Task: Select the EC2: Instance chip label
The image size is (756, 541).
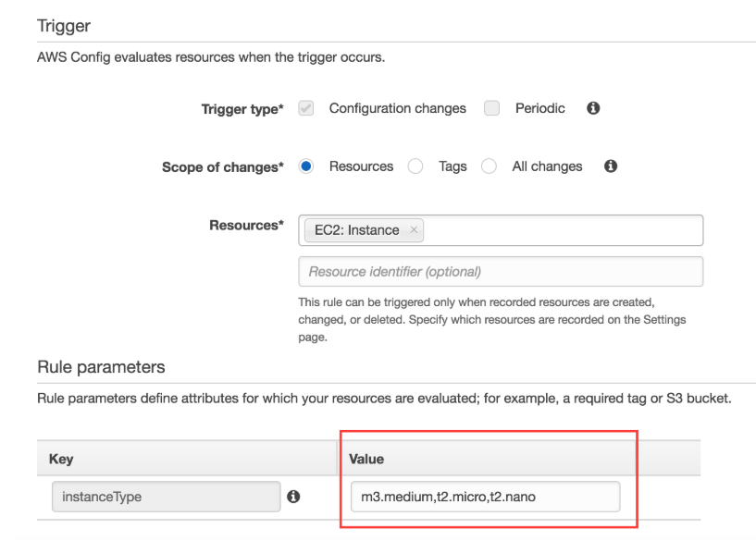Action: 357,230
